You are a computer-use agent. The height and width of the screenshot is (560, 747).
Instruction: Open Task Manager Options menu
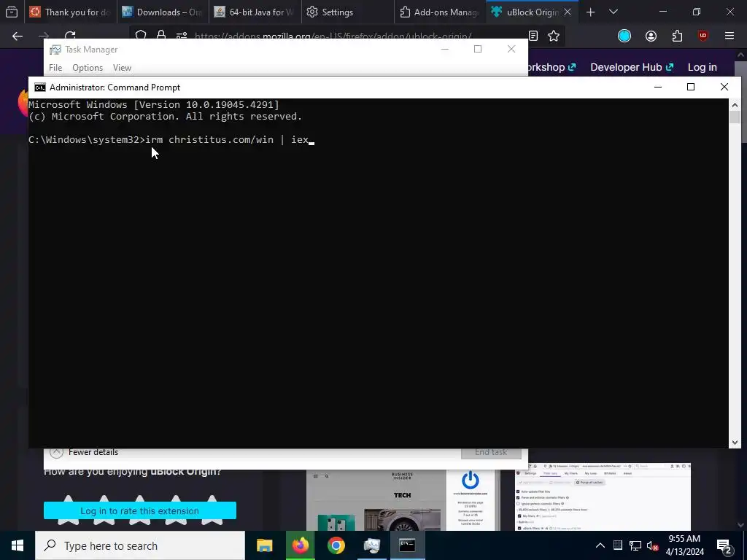coord(88,68)
